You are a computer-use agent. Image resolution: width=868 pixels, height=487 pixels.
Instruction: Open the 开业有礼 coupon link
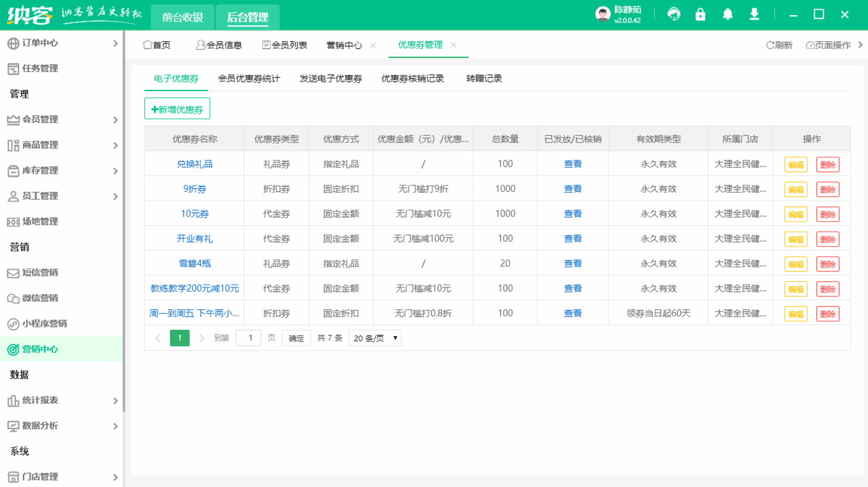tap(195, 238)
